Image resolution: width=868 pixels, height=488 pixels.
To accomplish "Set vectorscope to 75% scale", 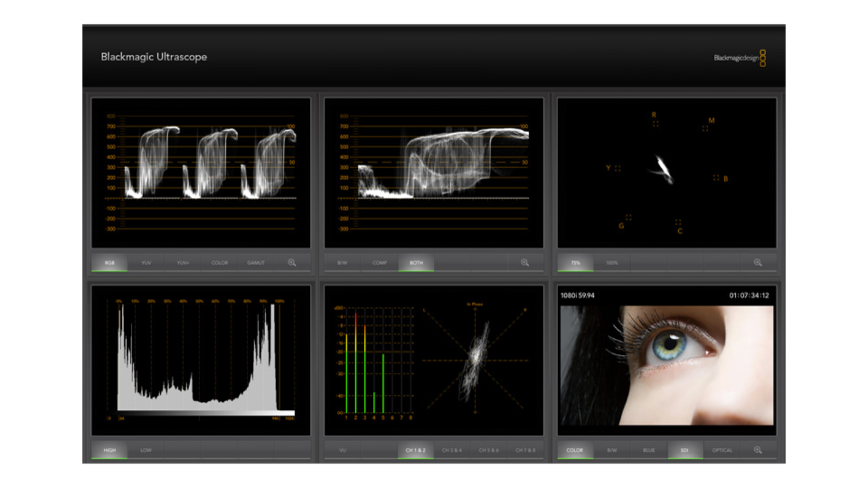I will [x=576, y=262].
